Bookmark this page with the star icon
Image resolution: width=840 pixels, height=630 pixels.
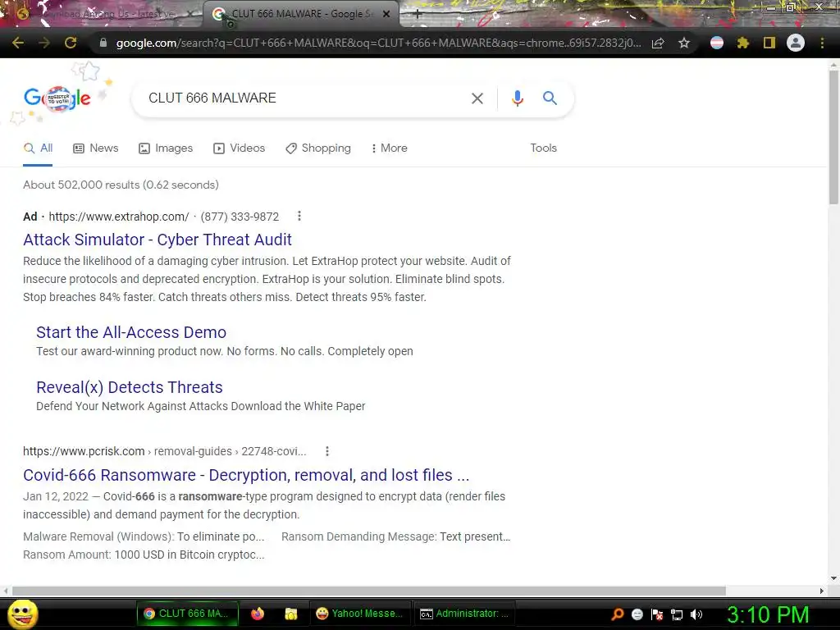point(683,43)
